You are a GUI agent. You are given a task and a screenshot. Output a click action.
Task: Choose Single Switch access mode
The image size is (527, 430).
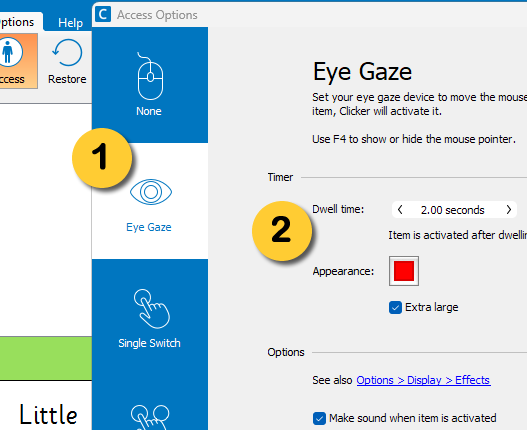[x=150, y=317]
